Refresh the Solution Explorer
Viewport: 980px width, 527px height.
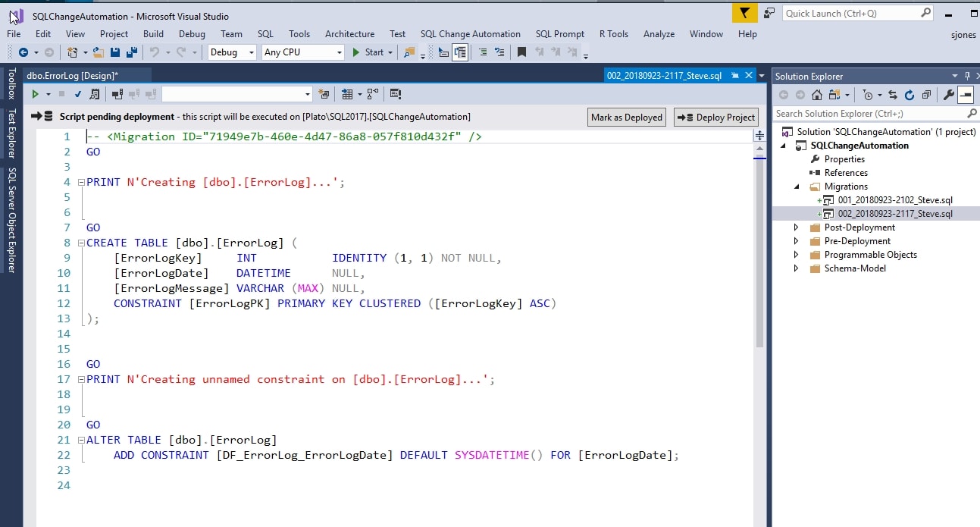pos(910,95)
